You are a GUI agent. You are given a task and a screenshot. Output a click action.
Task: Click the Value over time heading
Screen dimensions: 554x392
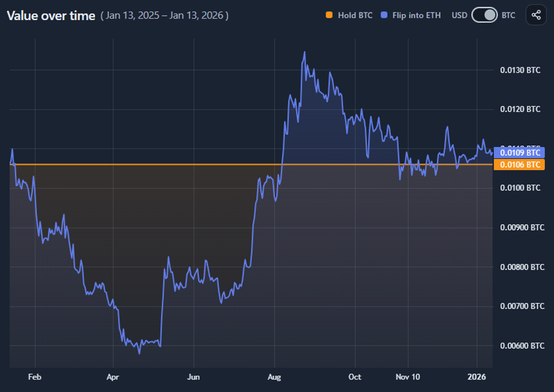click(51, 15)
